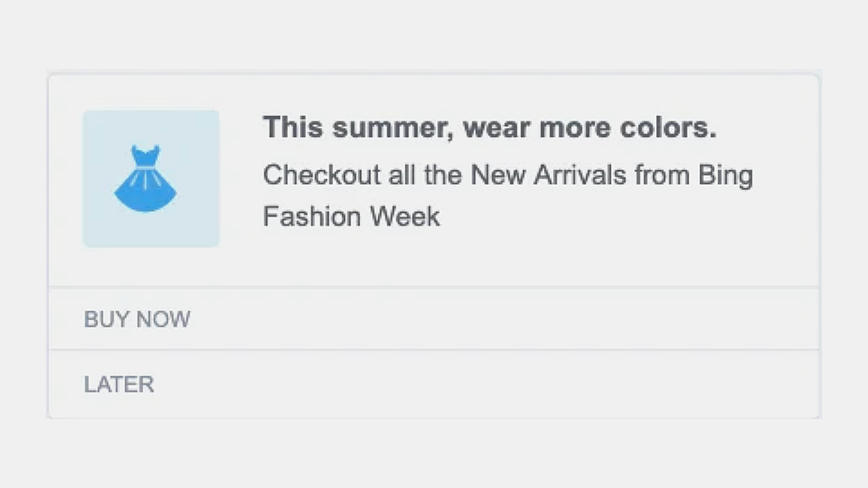Dismiss the notification with LATER

[x=119, y=384]
